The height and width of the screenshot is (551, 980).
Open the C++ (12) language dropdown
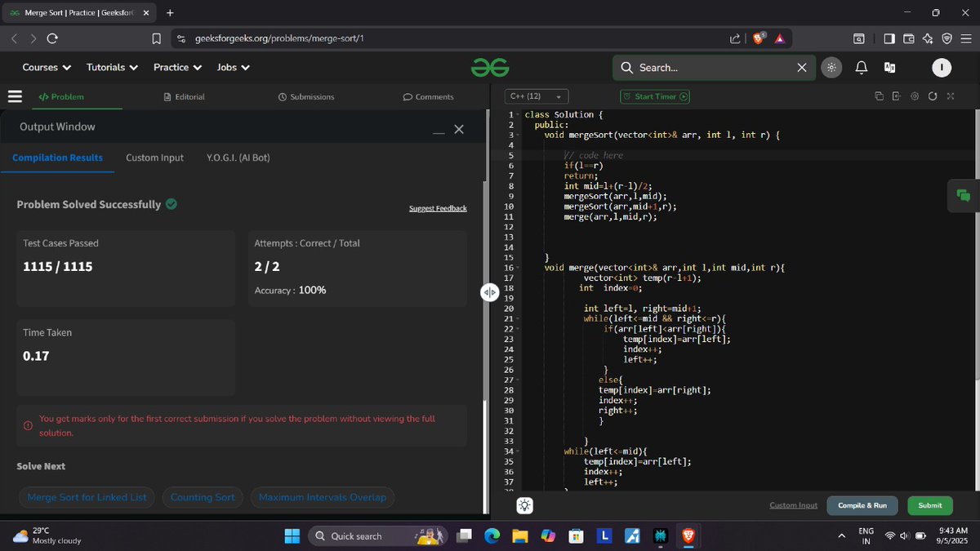click(536, 96)
